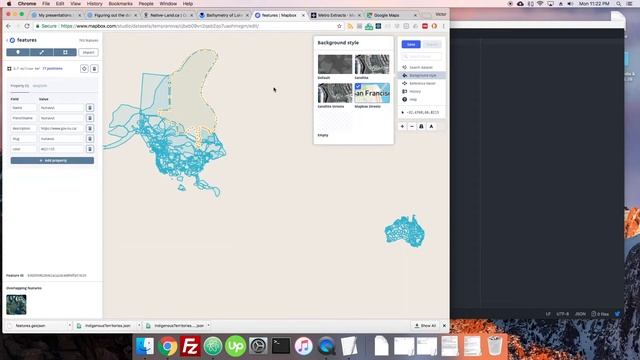Go back using features panel chevron
640x360 pixels.
click(x=7, y=40)
